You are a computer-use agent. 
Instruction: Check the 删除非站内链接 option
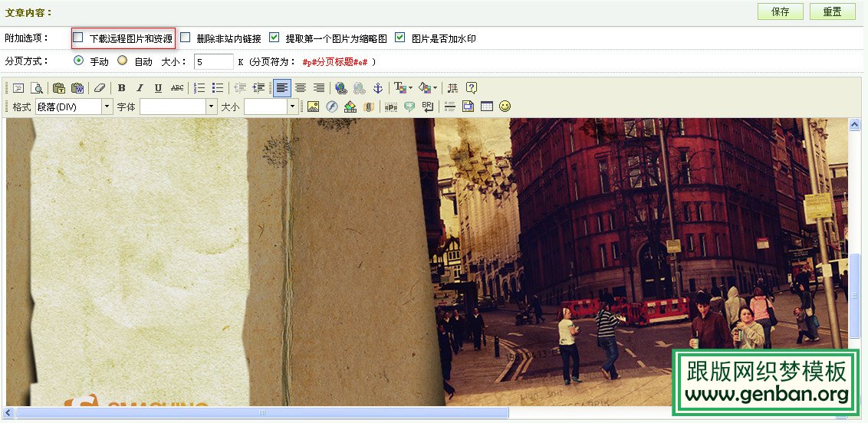point(185,37)
